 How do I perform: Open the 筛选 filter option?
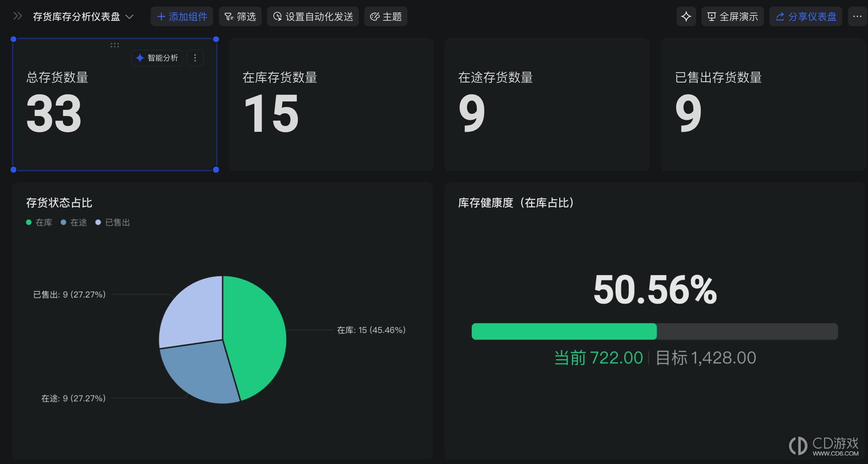[x=240, y=17]
